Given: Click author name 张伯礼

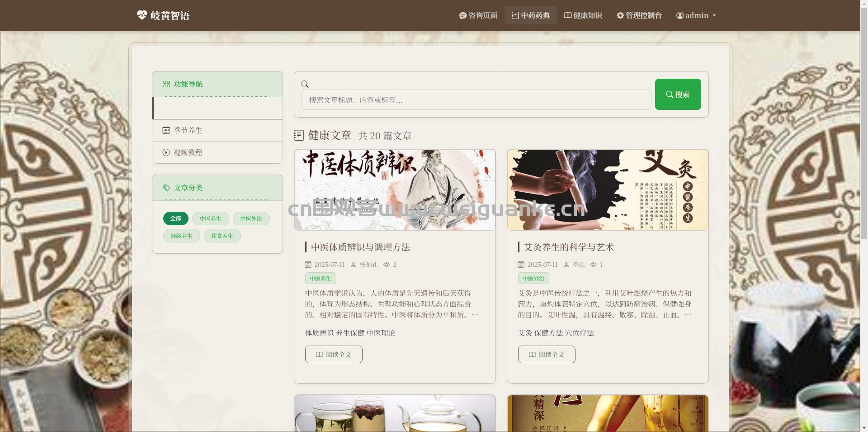Looking at the screenshot, I should click(369, 265).
